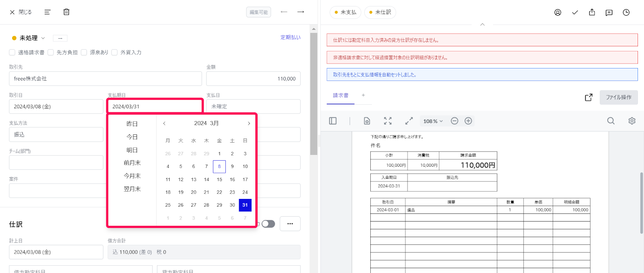Viewport: 644px width, 273px height.
Task: Click the 取引日 2024/03/08 field
Action: (56, 106)
